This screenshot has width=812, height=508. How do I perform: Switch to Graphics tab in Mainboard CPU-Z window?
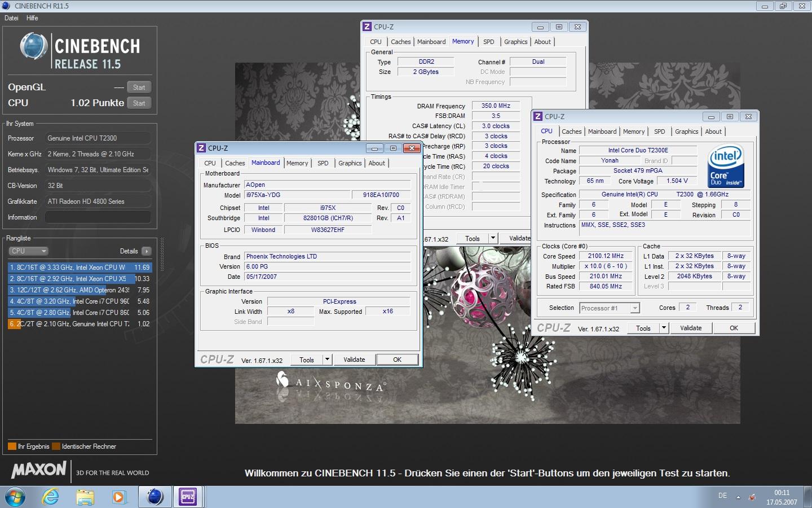(350, 163)
